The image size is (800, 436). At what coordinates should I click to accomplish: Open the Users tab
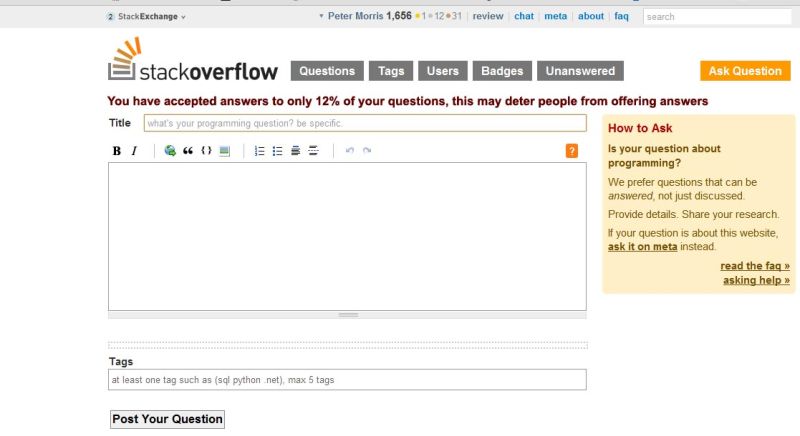[443, 71]
